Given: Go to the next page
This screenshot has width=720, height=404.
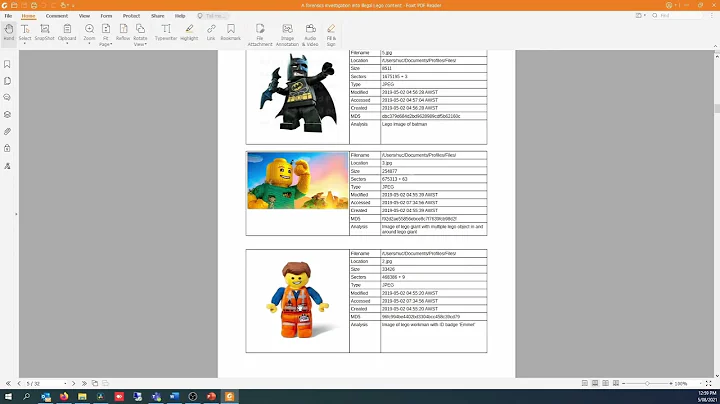Looking at the screenshot, I should (x=73, y=383).
